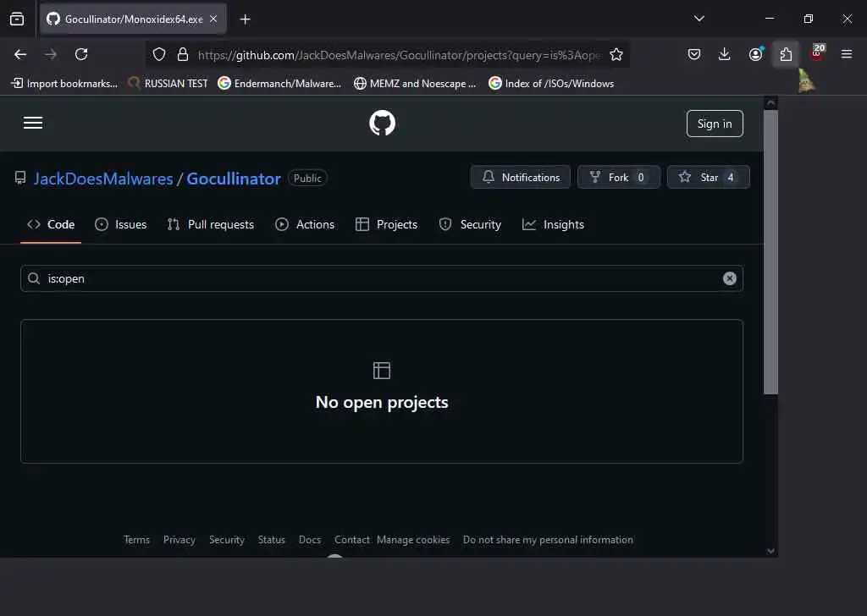Screen dimensions: 867x616
Task: Bookmark this page with the star icon
Action: 616,54
